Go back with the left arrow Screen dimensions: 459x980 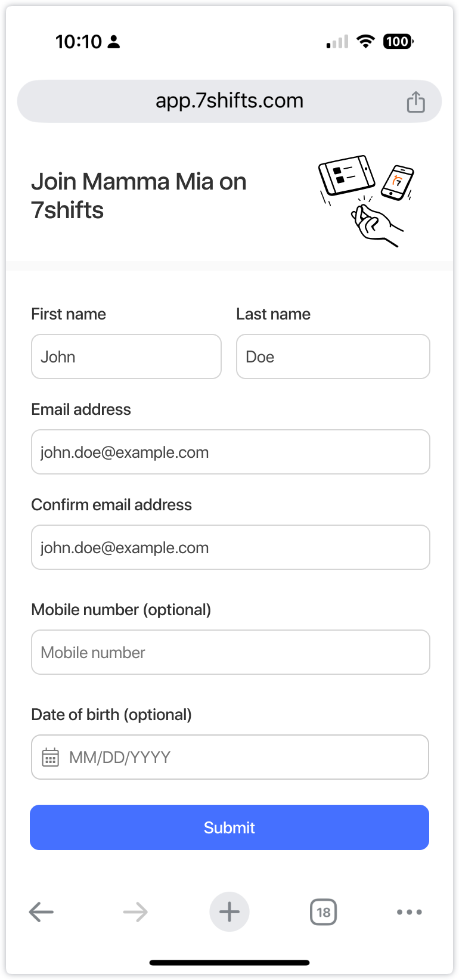click(x=42, y=912)
